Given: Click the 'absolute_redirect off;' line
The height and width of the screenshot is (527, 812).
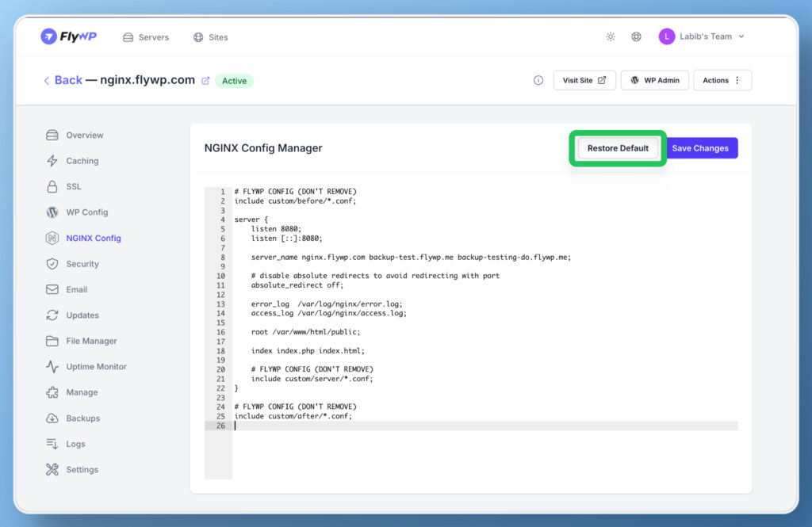Looking at the screenshot, I should [297, 285].
